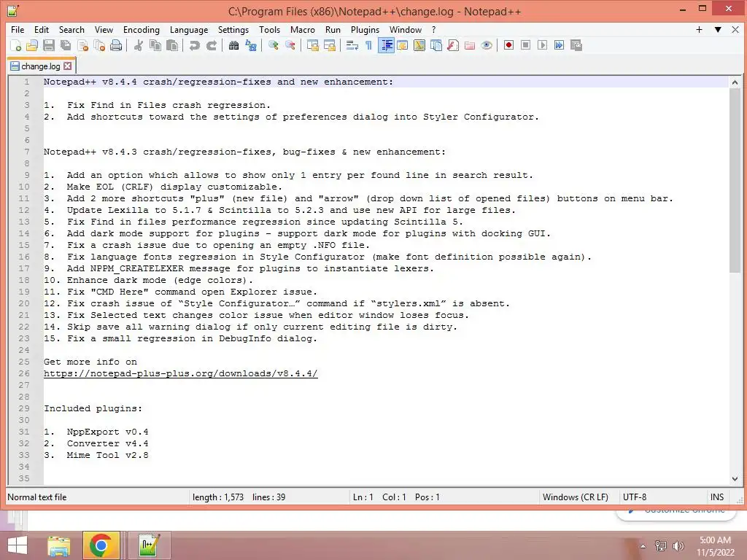The width and height of the screenshot is (747, 560).
Task: Click the menu bar X to close document
Action: (x=735, y=29)
